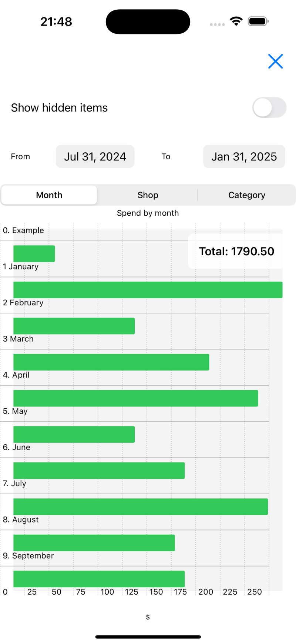Select the March spend bar
The image size is (296, 644).
111,362
